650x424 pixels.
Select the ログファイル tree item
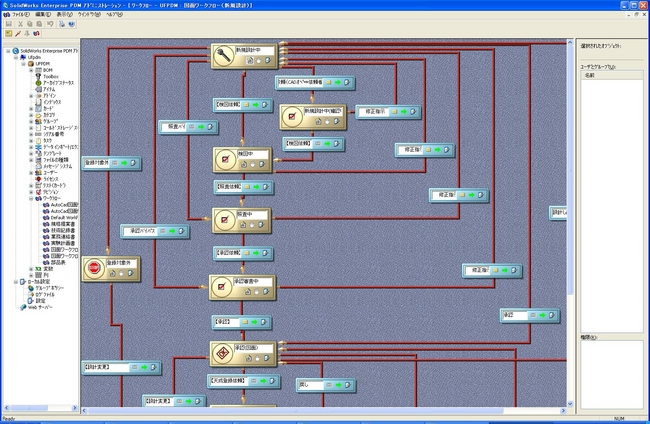coord(45,294)
